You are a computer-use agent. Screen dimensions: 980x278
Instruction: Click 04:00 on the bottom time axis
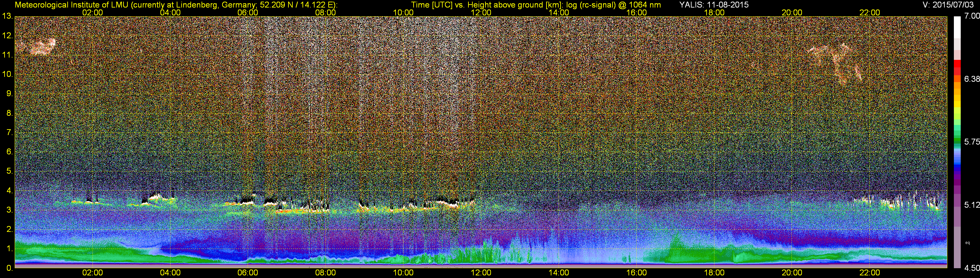(x=170, y=273)
